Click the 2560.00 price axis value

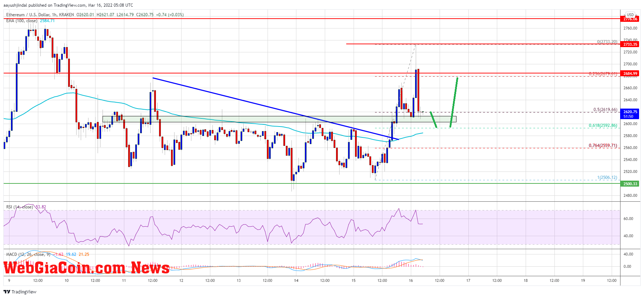(x=630, y=148)
